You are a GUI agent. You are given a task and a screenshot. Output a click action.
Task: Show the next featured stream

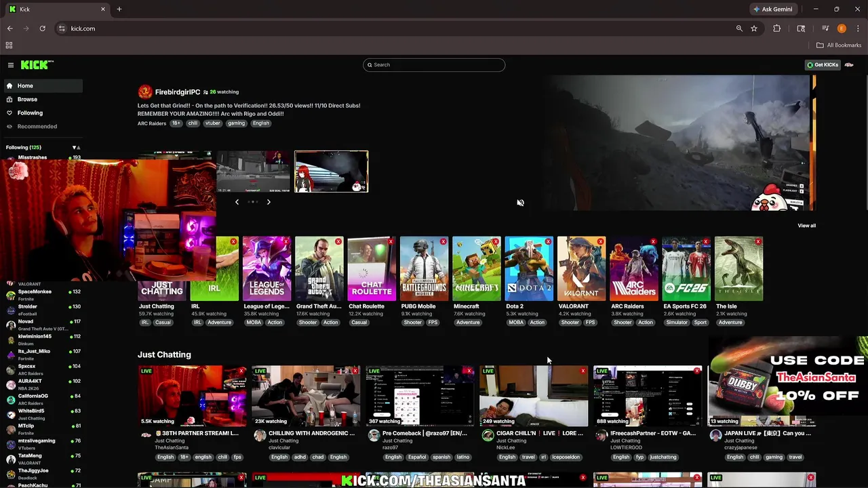click(269, 202)
